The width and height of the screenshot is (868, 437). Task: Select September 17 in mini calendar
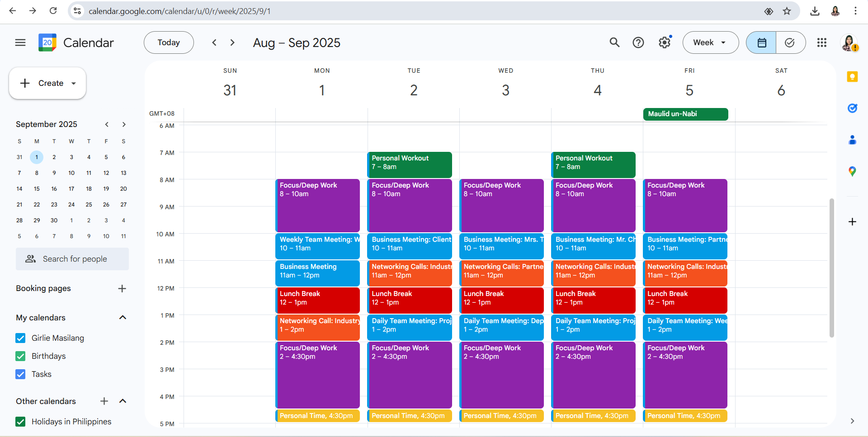tap(71, 189)
